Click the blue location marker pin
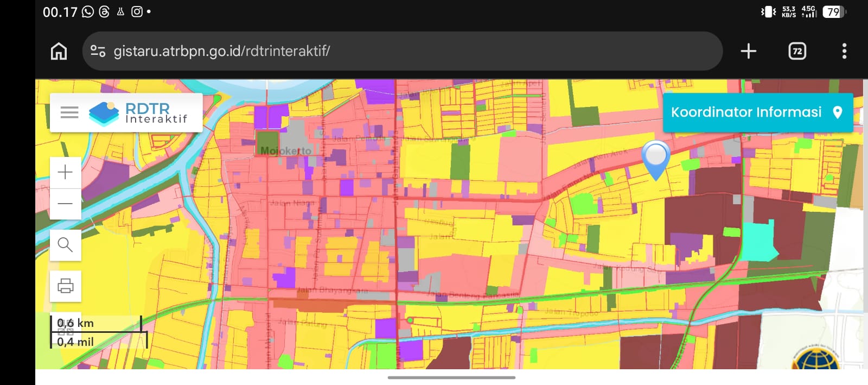The image size is (868, 385). click(655, 158)
